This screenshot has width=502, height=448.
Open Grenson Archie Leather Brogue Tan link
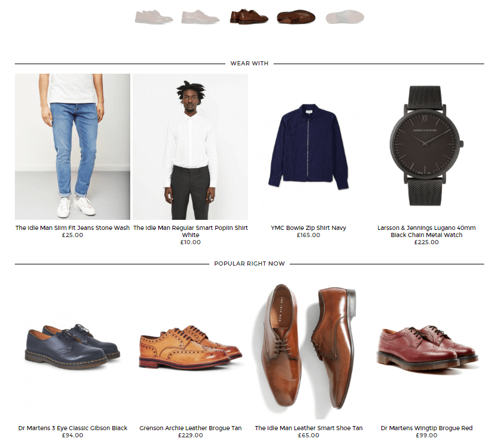tap(190, 428)
